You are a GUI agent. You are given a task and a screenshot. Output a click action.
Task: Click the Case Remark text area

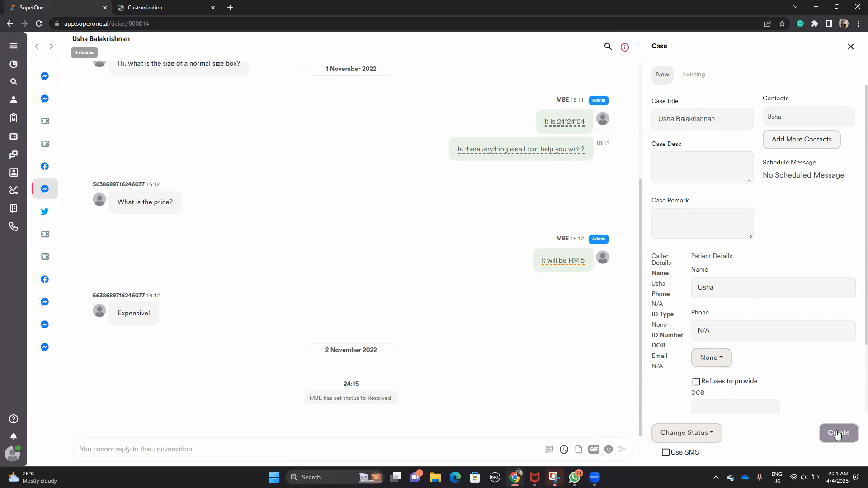703,223
